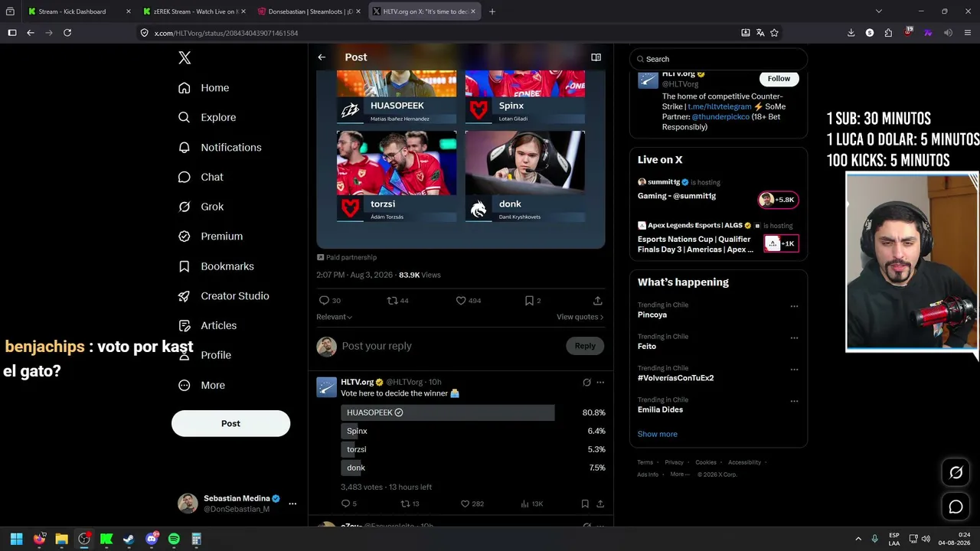Image resolution: width=980 pixels, height=551 pixels.
Task: Open more options for #VolveriasConTuEx2 trend
Action: click(x=794, y=369)
